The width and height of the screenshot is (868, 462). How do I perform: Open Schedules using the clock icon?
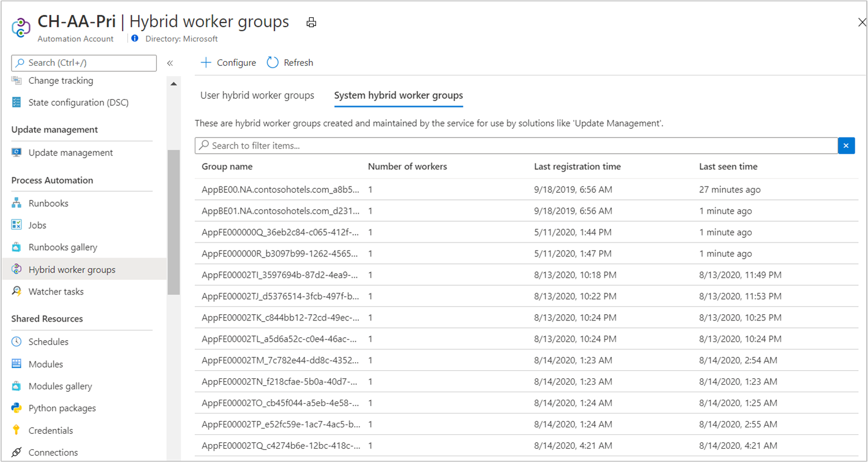[17, 342]
